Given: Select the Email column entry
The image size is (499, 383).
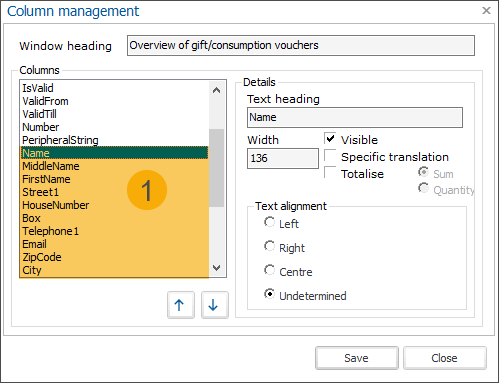Looking at the screenshot, I should 114,244.
